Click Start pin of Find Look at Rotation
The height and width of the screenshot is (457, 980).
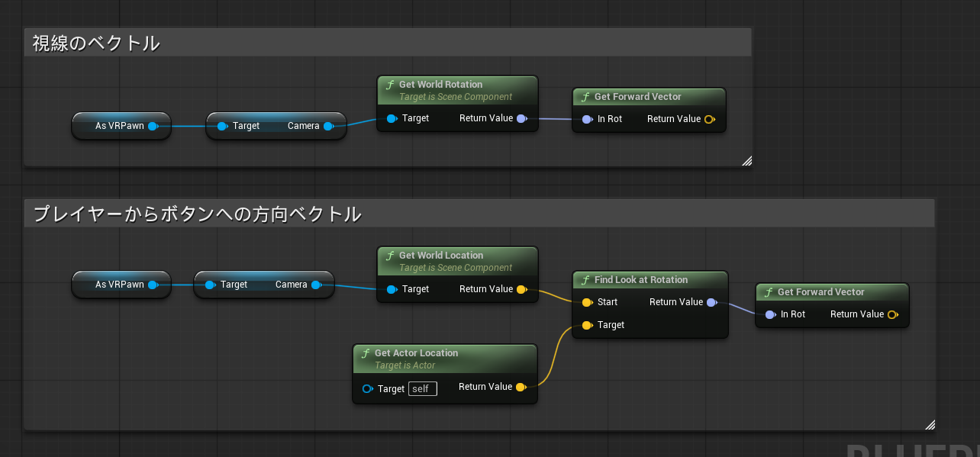click(587, 302)
